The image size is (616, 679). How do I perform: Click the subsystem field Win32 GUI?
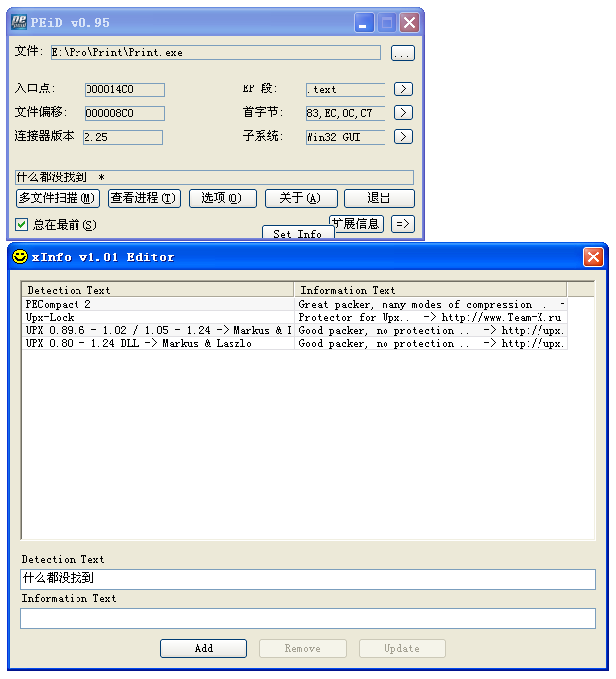pyautogui.click(x=346, y=137)
